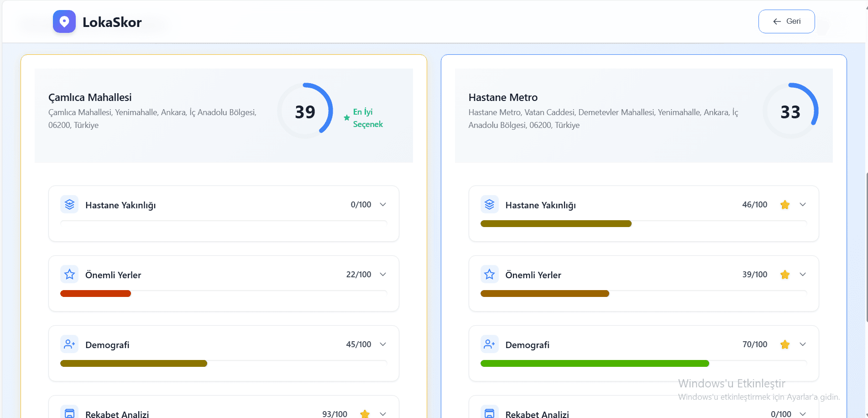Click the 93/100 score value
This screenshot has height=418, width=868.
click(335, 414)
